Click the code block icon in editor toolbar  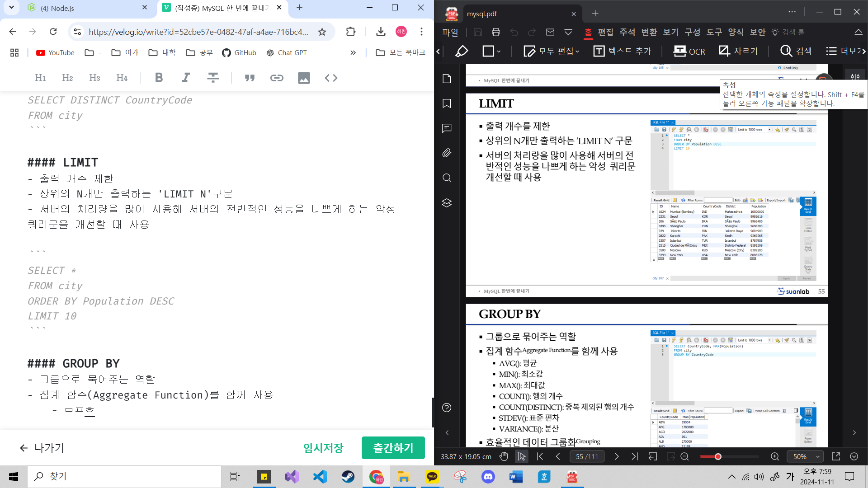(331, 78)
